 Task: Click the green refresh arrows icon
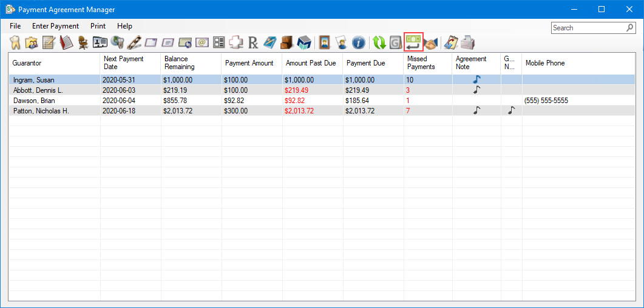pyautogui.click(x=379, y=42)
